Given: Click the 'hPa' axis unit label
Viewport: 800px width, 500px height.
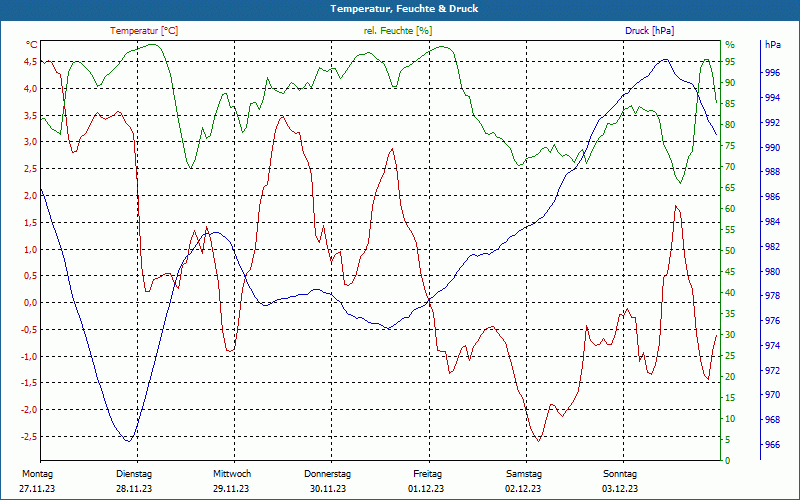Looking at the screenshot, I should [x=773, y=45].
